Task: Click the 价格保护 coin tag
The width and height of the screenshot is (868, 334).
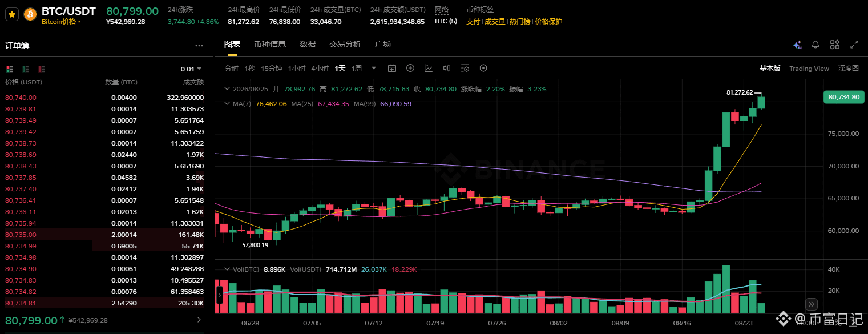Action: 548,22
